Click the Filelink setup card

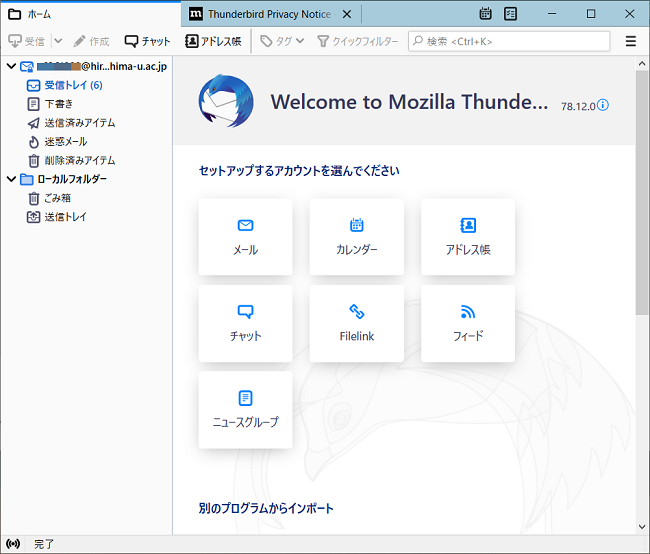[x=357, y=323]
